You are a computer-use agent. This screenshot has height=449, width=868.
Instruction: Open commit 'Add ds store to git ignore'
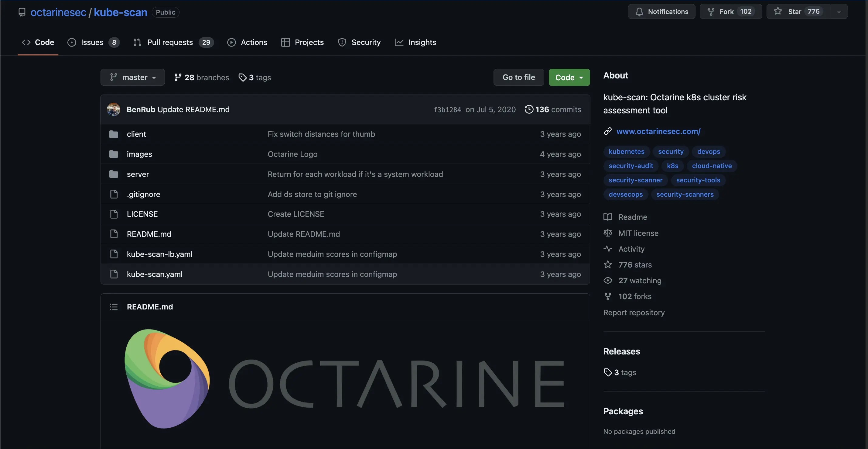point(312,194)
